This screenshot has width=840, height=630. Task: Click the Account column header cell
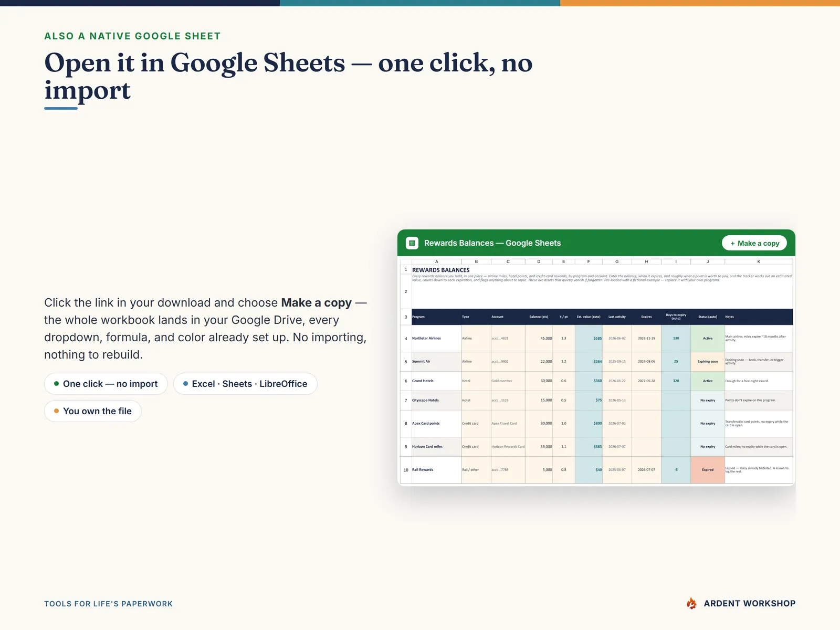pyautogui.click(x=508, y=317)
